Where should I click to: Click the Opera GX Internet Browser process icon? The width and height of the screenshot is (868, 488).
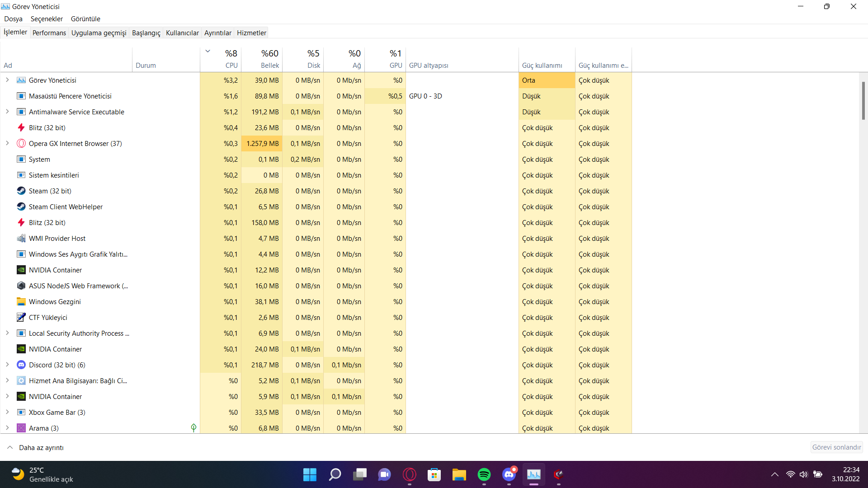21,144
